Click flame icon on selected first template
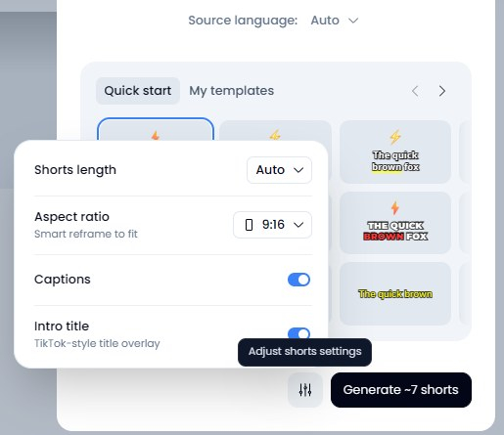Image resolution: width=504 pixels, height=435 pixels. click(x=156, y=135)
